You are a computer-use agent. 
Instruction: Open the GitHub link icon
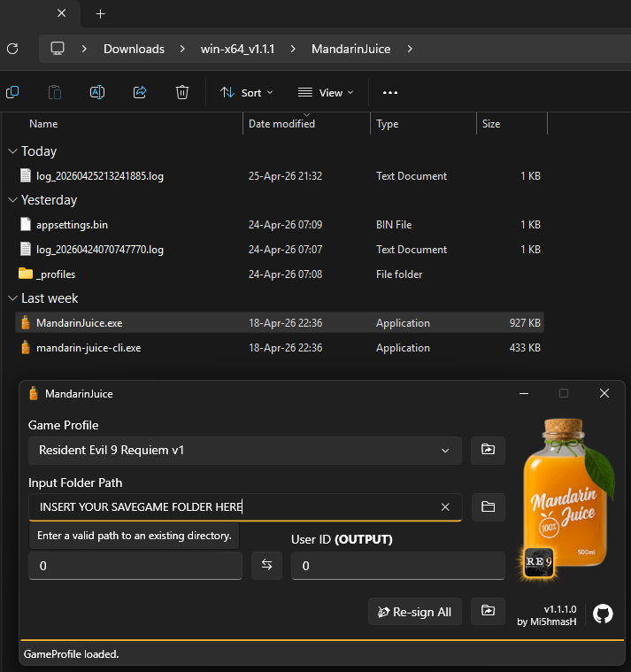point(603,614)
